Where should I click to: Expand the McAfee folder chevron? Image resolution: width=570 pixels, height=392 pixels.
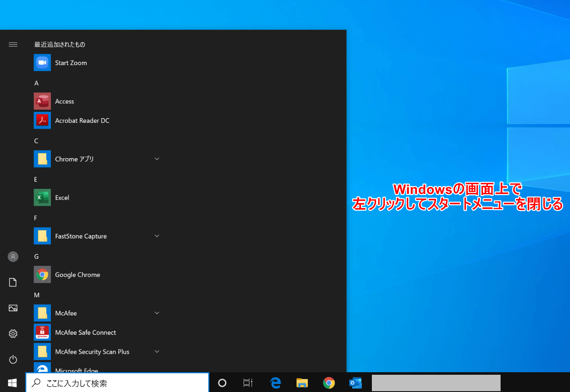[x=157, y=313]
